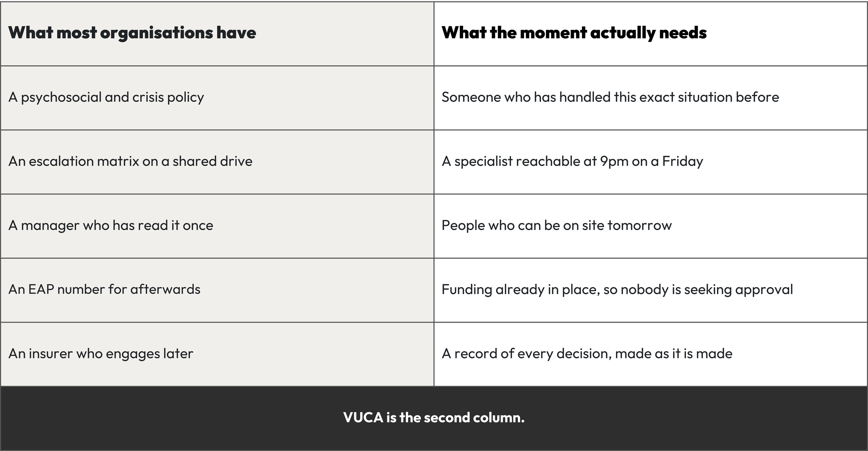
Task: Select 'An insurer who engages later' cell
Action: click(x=217, y=354)
